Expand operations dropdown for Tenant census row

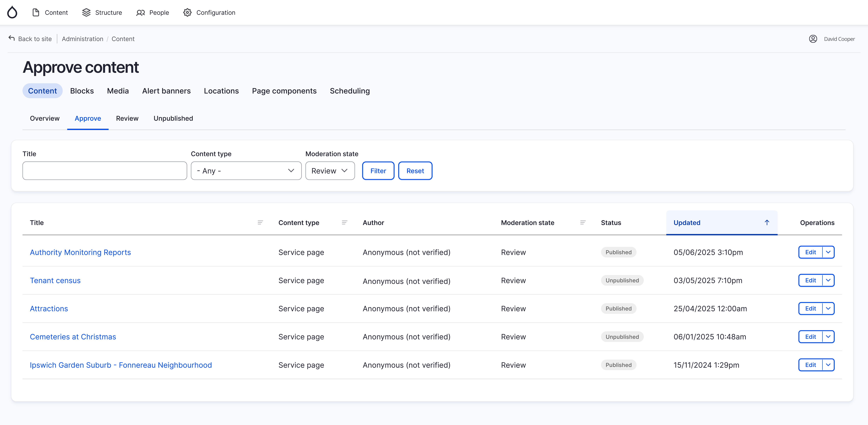point(828,281)
